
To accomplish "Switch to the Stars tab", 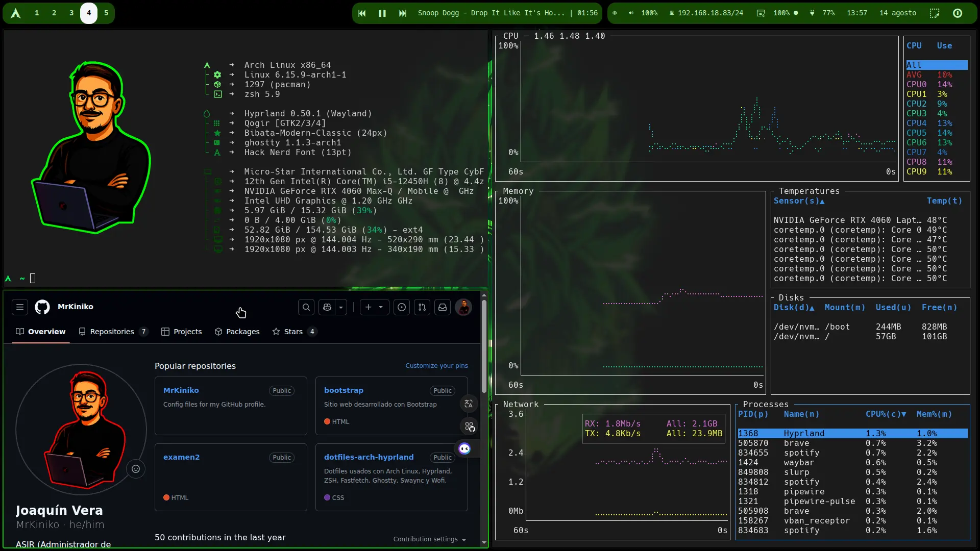I will pos(293,332).
